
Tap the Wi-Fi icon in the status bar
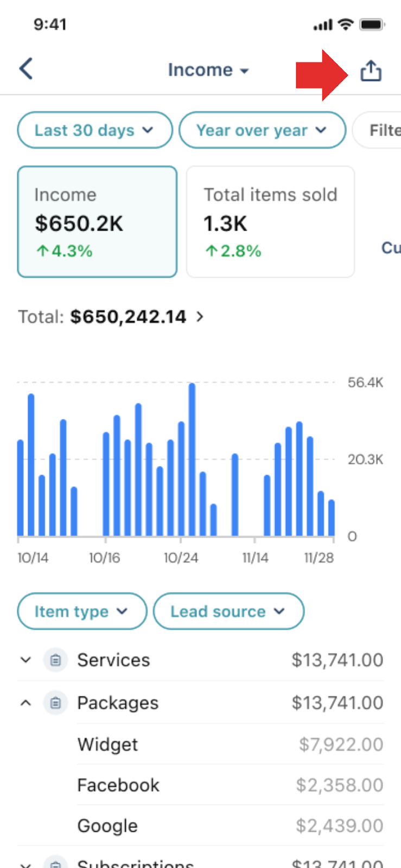tap(343, 24)
